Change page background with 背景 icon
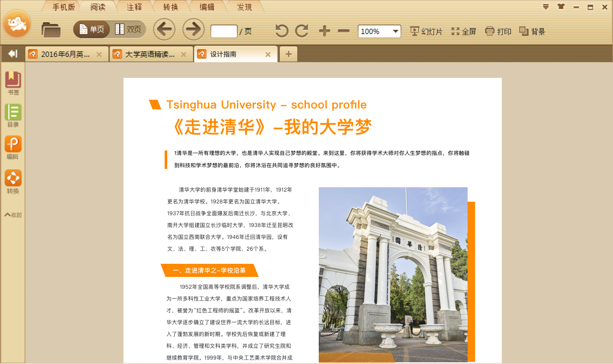This screenshot has width=613, height=364. [531, 31]
